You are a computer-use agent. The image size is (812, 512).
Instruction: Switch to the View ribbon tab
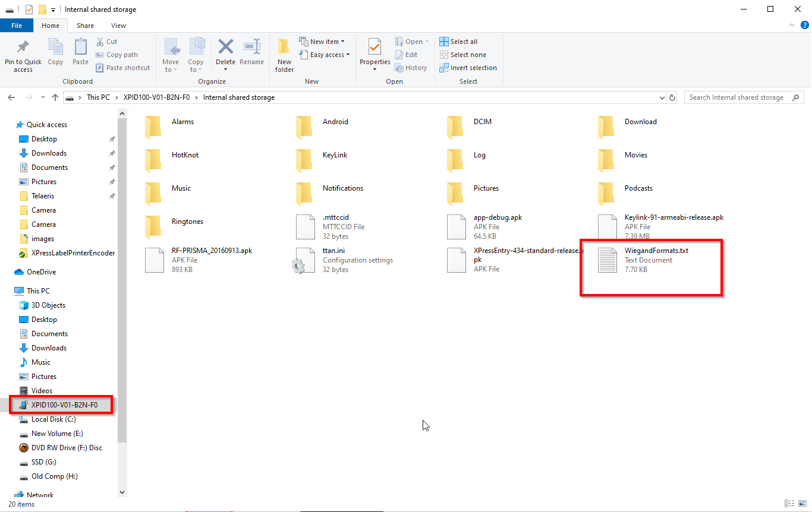(x=118, y=26)
